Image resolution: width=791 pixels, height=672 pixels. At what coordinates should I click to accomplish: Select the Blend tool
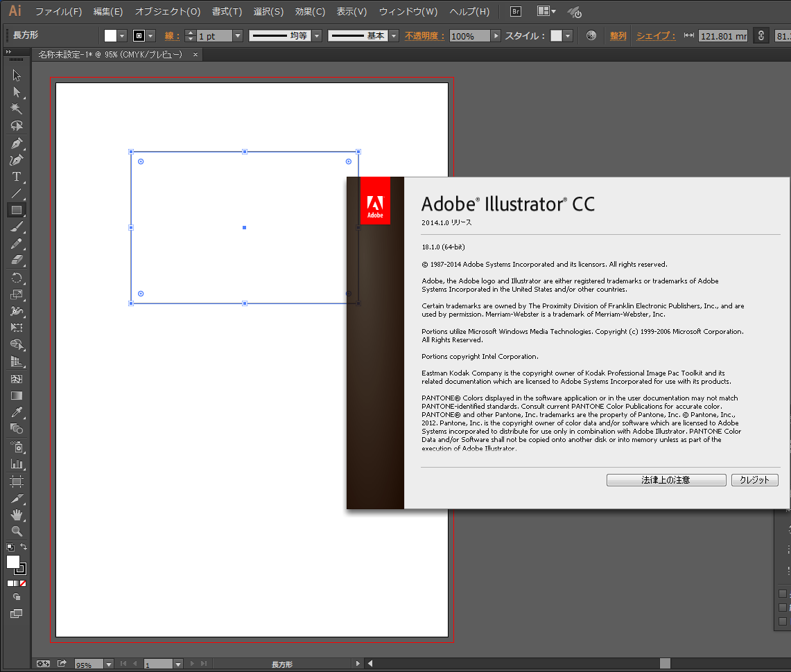pos(16,429)
